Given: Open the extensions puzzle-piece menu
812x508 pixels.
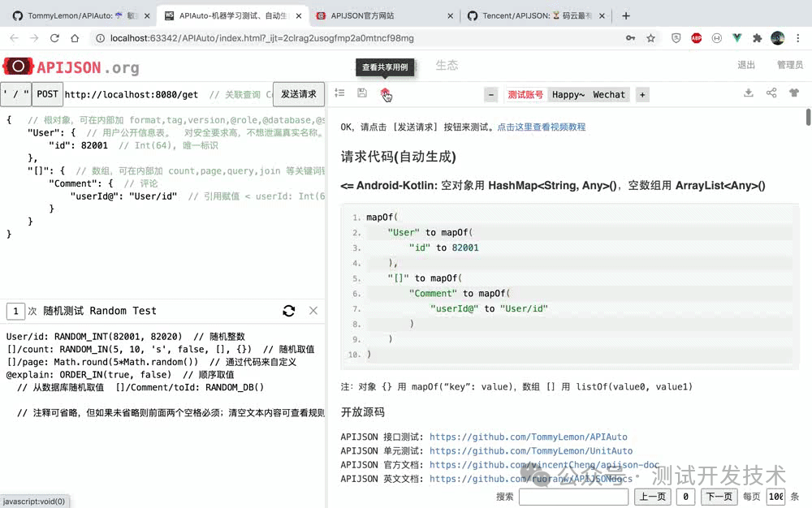Looking at the screenshot, I should click(x=757, y=38).
